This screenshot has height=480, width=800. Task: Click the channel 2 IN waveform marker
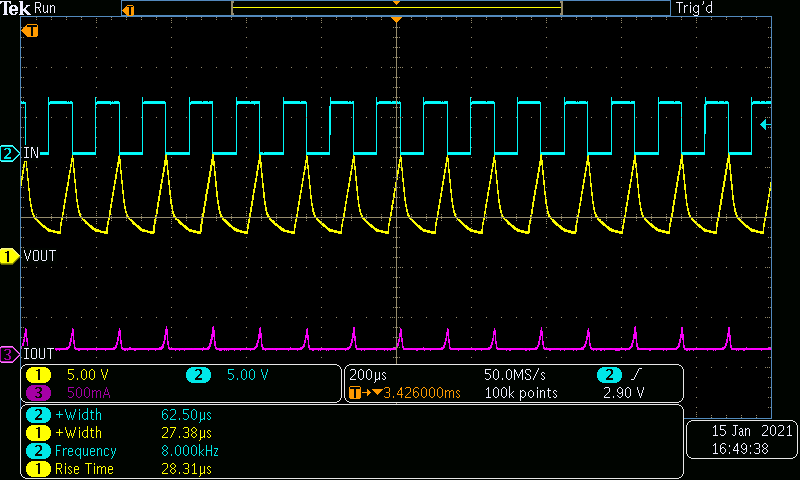pos(10,153)
